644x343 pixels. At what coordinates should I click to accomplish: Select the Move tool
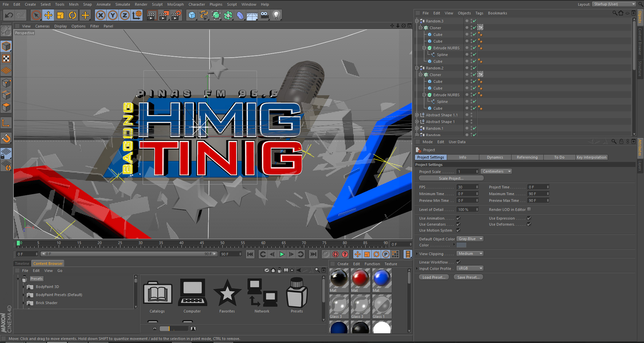pos(48,15)
